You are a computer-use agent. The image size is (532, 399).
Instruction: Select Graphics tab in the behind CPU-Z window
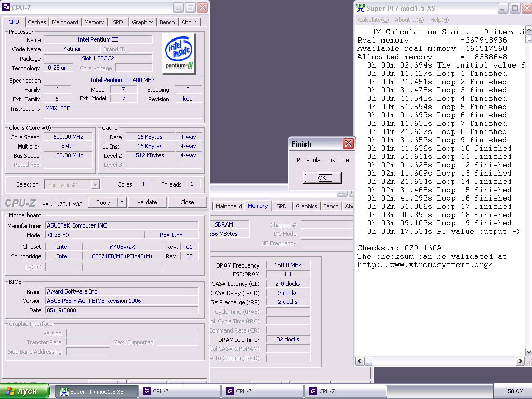[306, 206]
